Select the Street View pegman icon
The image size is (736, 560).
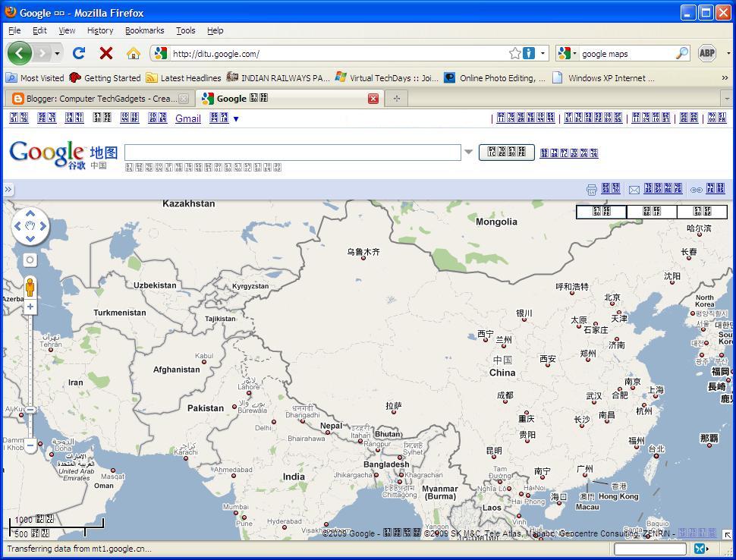(30, 288)
